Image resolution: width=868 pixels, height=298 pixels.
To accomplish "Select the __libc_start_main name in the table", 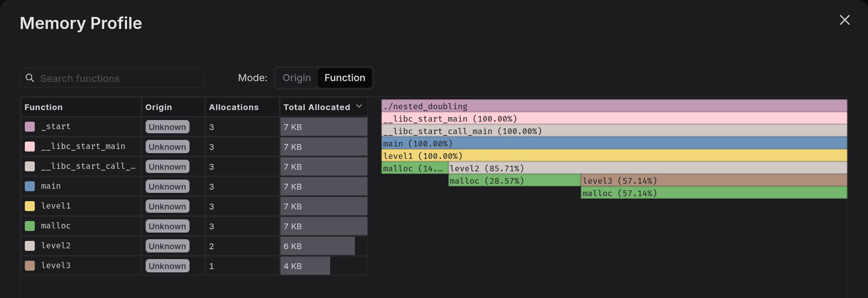I will 83,146.
